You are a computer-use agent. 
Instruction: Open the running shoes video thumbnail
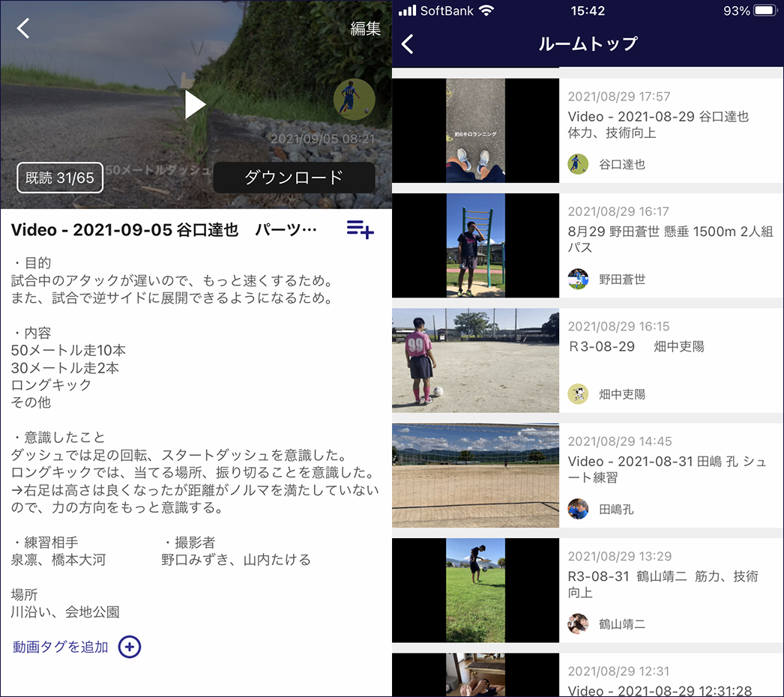point(475,130)
